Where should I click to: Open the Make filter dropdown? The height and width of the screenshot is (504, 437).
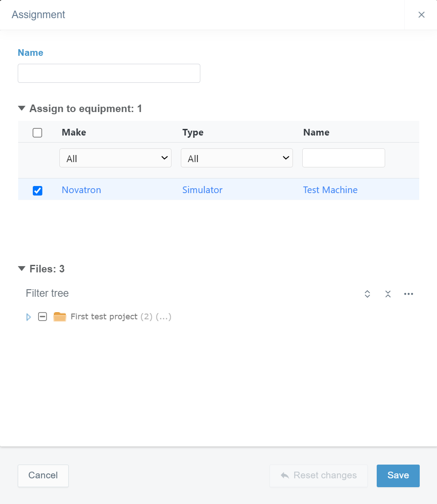(115, 158)
